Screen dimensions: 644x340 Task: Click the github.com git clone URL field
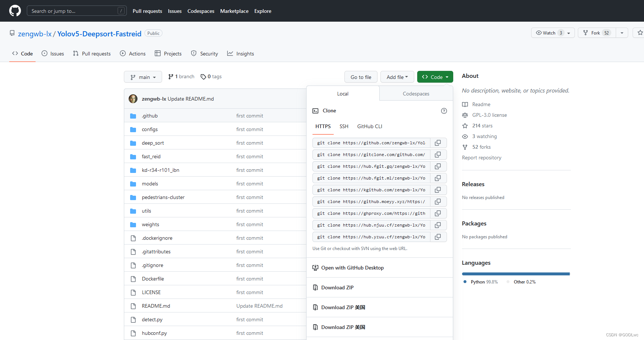click(x=371, y=143)
